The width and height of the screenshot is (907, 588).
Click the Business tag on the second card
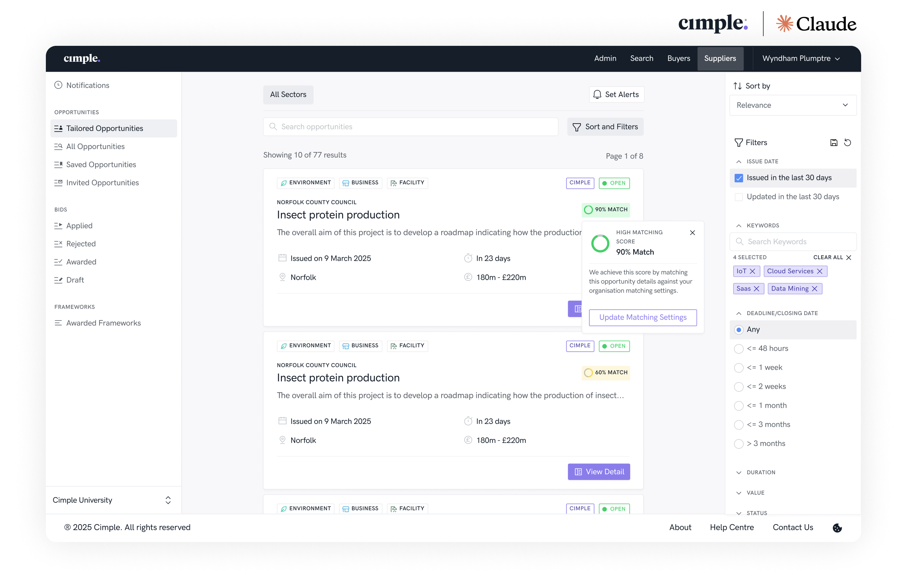tap(360, 346)
